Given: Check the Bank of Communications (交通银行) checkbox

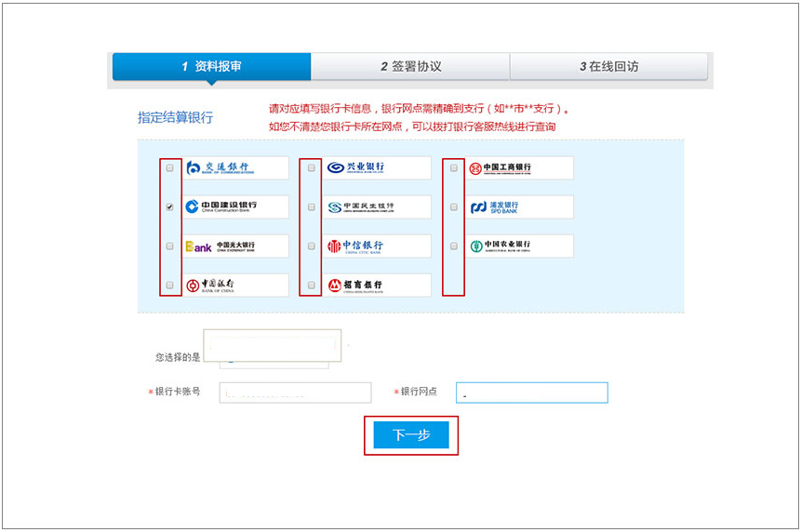Looking at the screenshot, I should click(169, 168).
